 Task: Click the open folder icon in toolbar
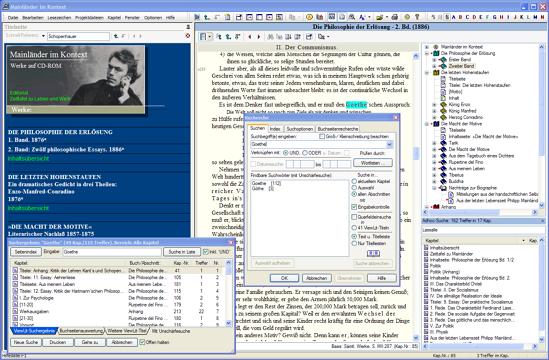pyautogui.click(x=379, y=17)
